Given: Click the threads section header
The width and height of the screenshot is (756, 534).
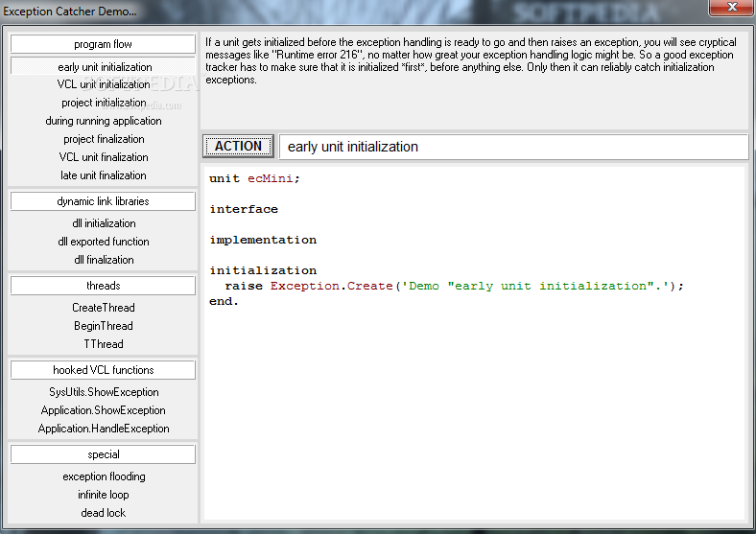Looking at the screenshot, I should click(103, 286).
